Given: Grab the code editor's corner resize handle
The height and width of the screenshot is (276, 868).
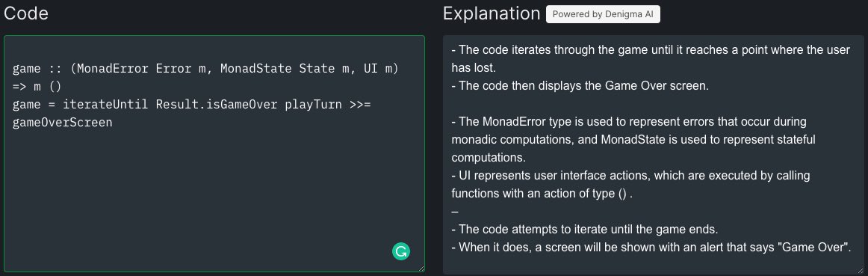Looking at the screenshot, I should click(x=421, y=269).
